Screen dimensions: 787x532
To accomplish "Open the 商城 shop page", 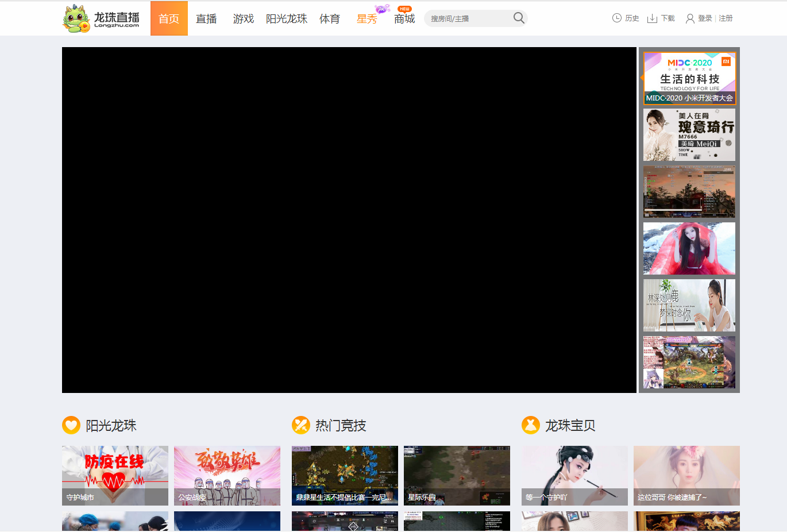I will 404,19.
